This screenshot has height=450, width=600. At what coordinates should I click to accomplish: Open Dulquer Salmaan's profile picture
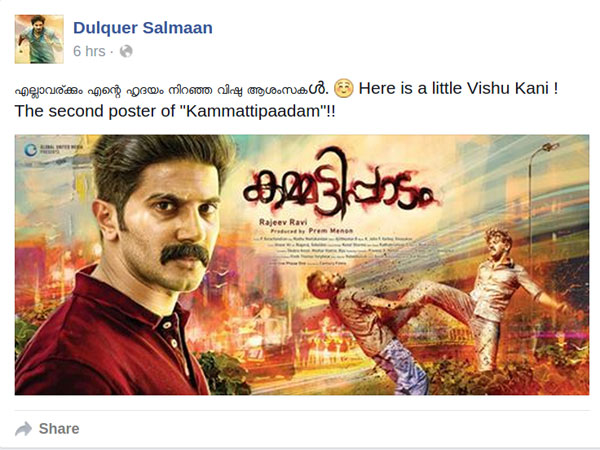click(39, 39)
